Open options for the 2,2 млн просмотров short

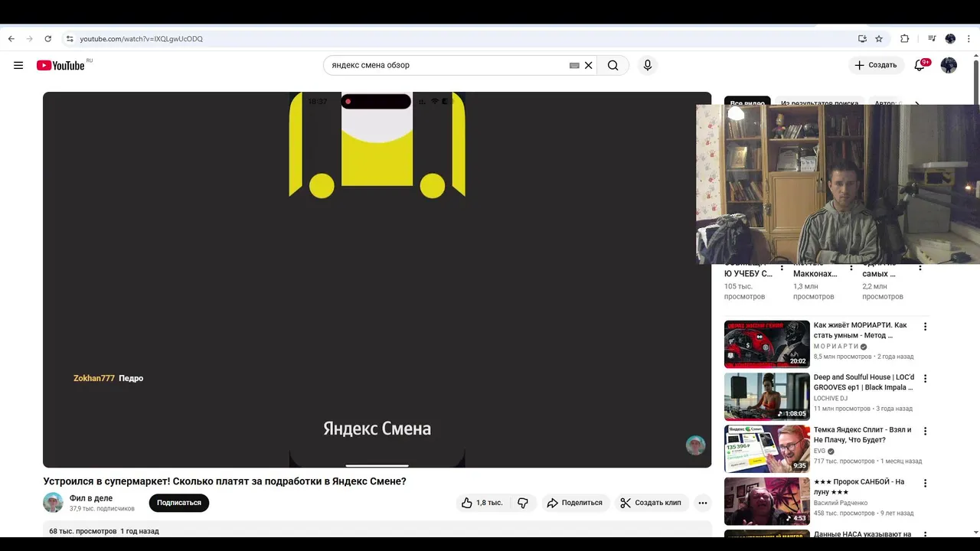click(920, 268)
